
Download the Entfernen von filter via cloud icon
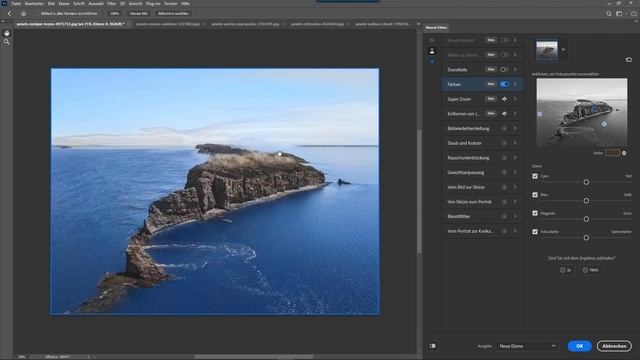504,113
